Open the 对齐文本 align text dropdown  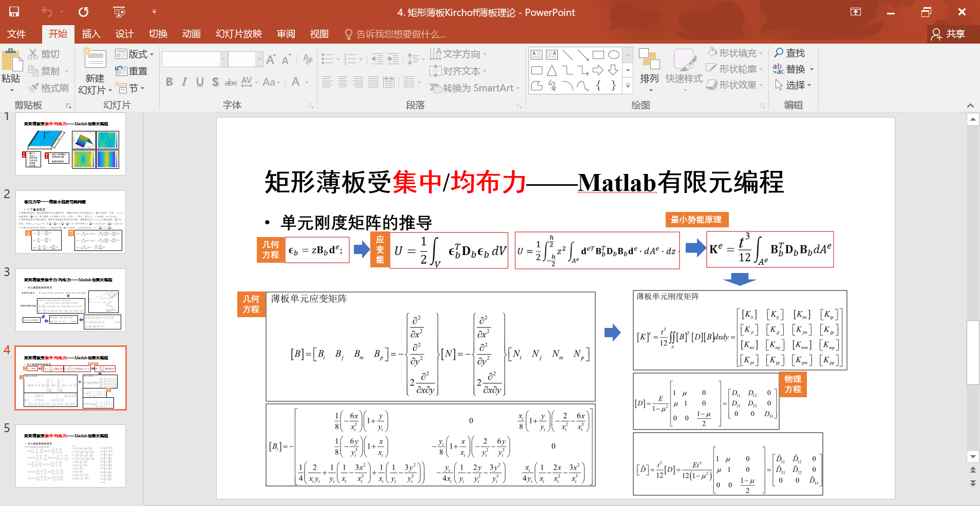click(x=458, y=71)
